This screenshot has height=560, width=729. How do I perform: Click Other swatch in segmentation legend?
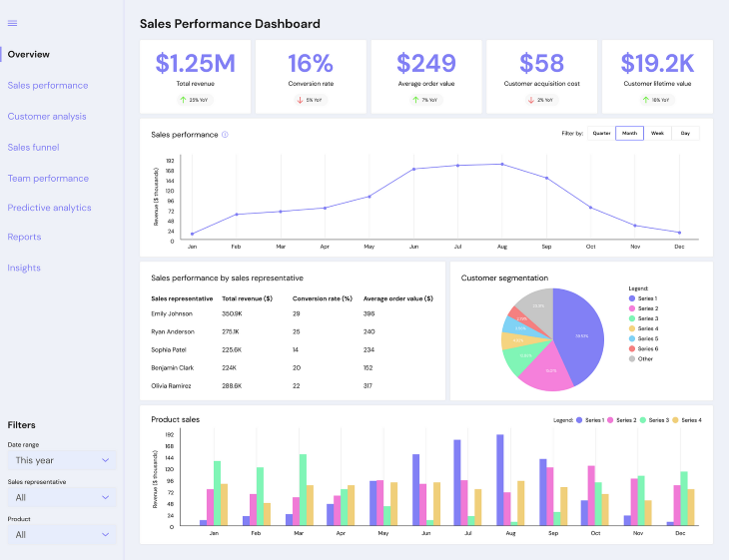pyautogui.click(x=632, y=358)
